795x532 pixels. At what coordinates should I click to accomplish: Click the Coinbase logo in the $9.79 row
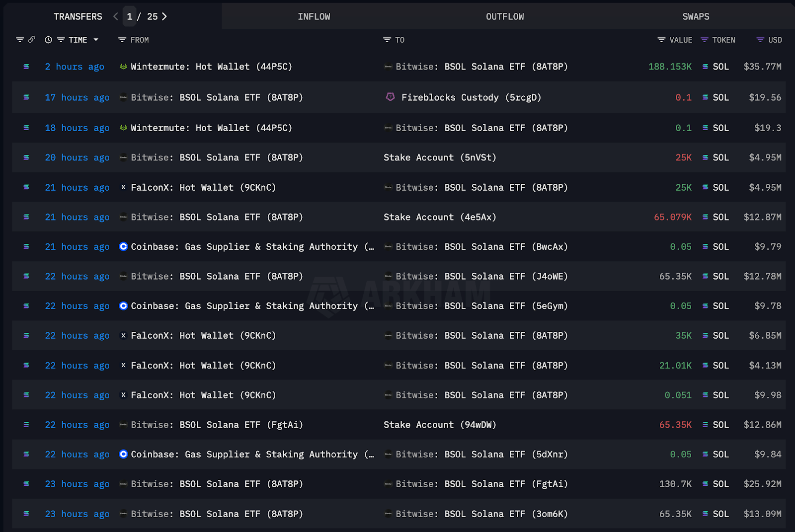point(124,246)
